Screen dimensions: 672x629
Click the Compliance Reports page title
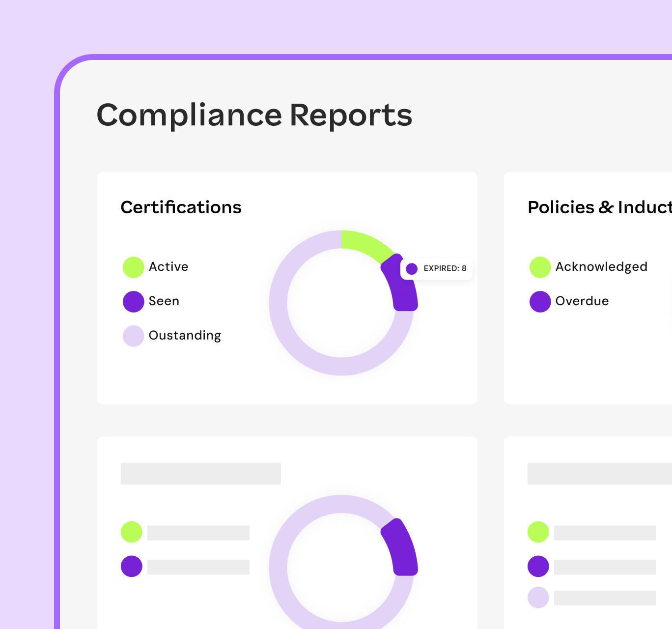[x=254, y=115]
